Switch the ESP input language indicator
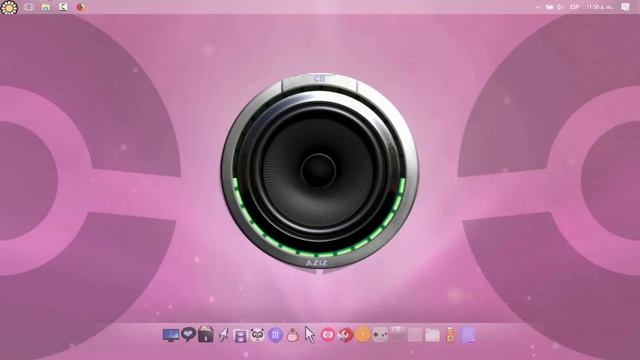640x360 pixels. (x=574, y=7)
